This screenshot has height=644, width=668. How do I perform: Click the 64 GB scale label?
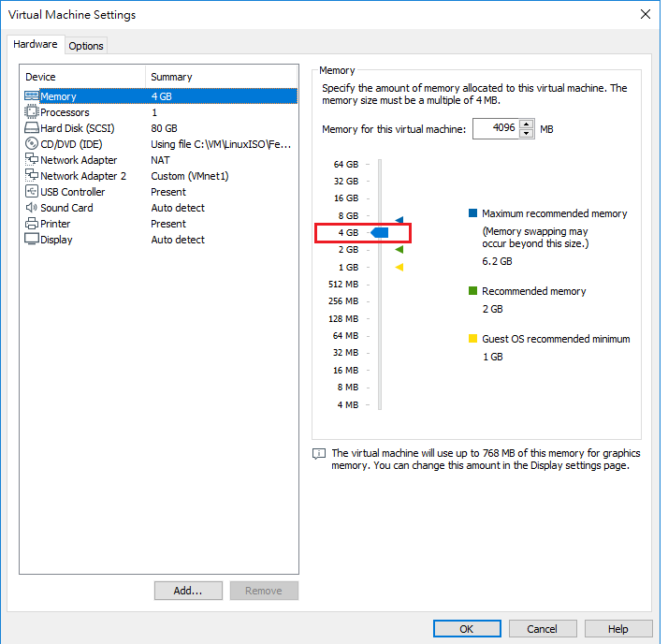pos(346,164)
